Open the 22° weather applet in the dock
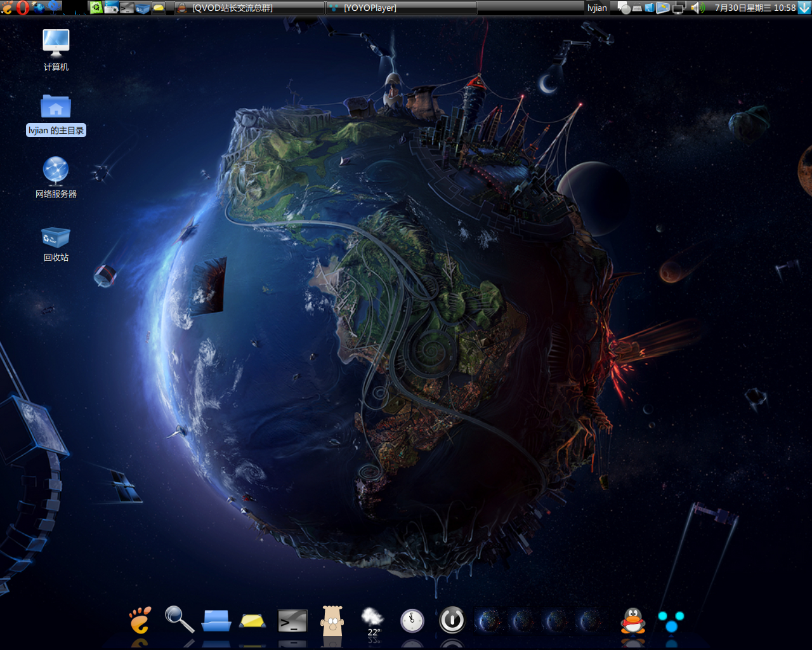 (372, 621)
